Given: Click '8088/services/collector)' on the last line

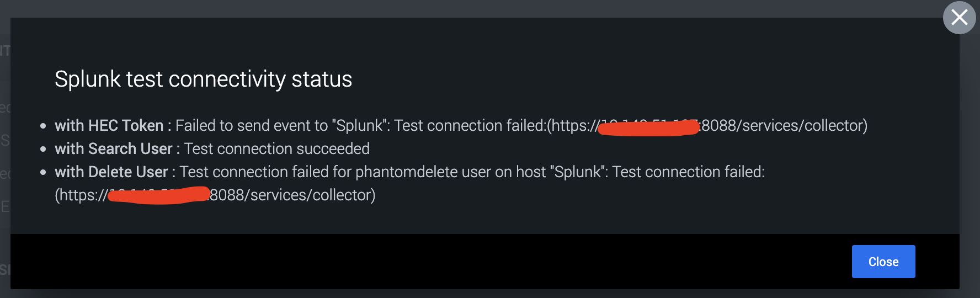Looking at the screenshot, I should pos(292,195).
